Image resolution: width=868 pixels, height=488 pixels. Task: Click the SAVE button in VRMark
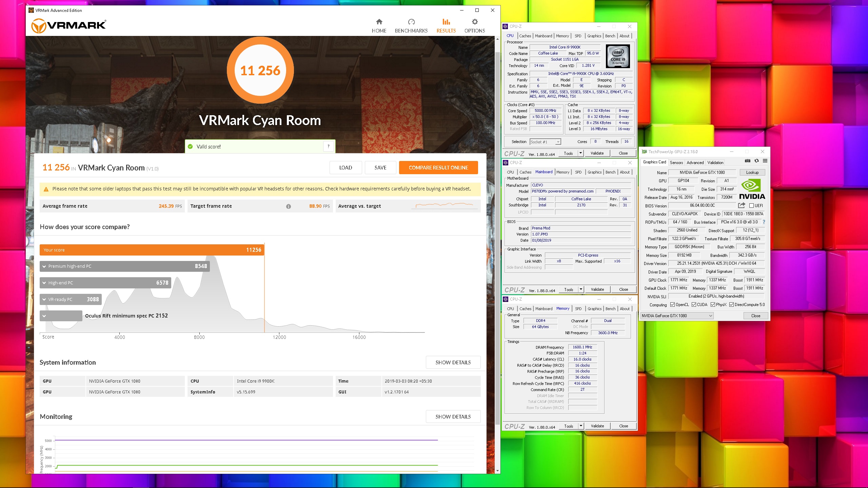pyautogui.click(x=380, y=168)
